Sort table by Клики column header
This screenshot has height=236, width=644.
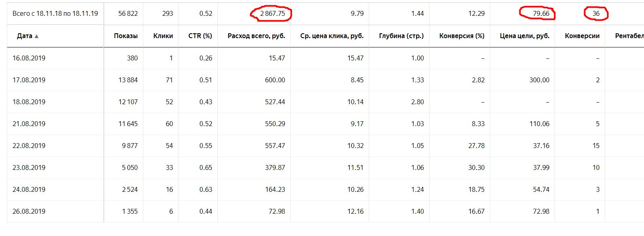tap(163, 36)
